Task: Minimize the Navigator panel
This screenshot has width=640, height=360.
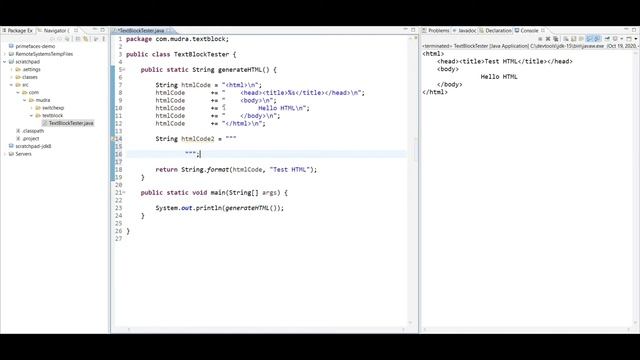Action: pyautogui.click(x=95, y=30)
